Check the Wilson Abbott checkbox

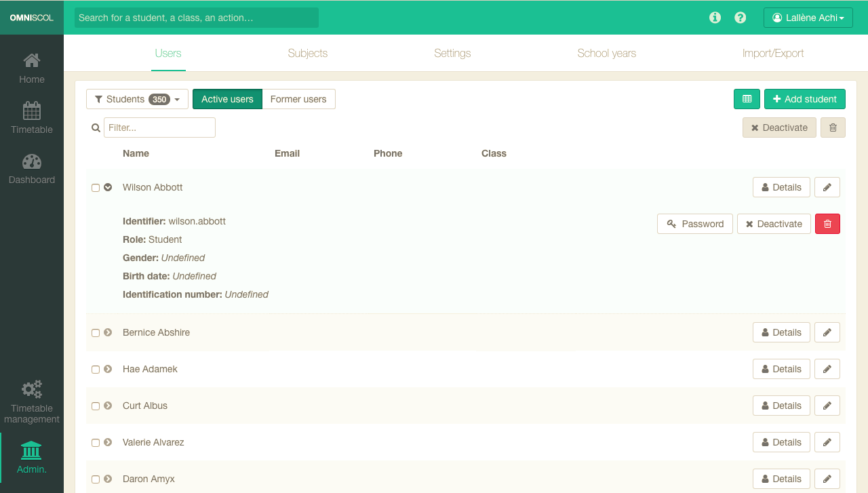coord(96,188)
